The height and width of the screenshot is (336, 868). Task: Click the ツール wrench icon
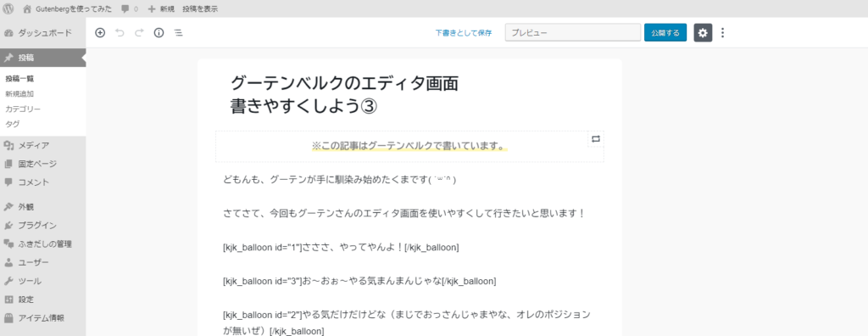tap(8, 281)
